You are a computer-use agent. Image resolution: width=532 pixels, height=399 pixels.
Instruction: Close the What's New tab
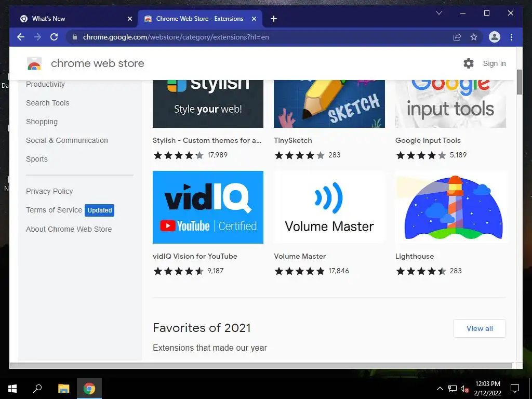[129, 19]
